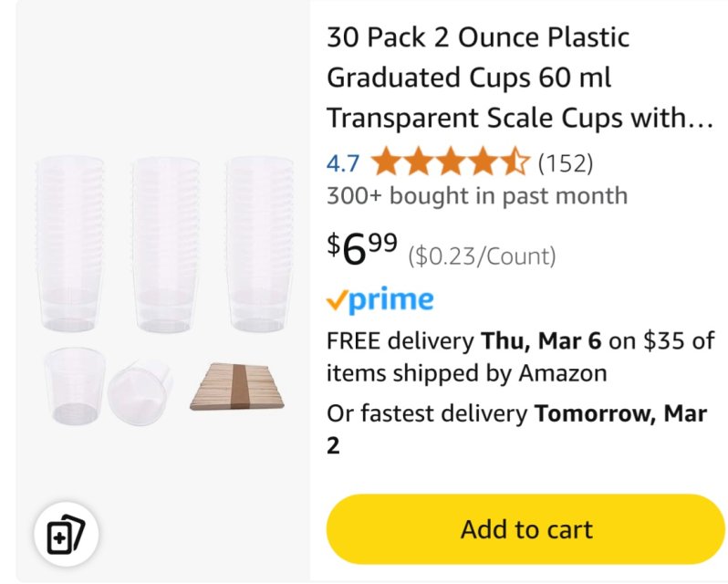Click the half-filled fifth star
The image size is (728, 584).
[x=514, y=162]
